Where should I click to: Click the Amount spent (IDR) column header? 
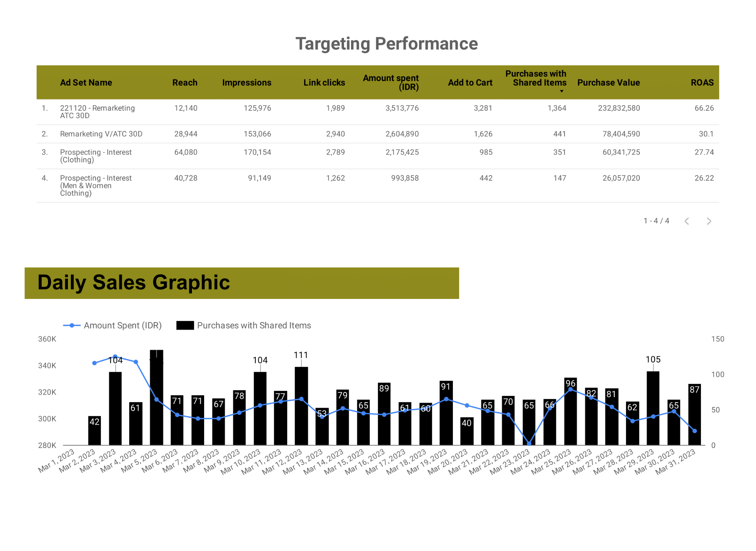[391, 83]
